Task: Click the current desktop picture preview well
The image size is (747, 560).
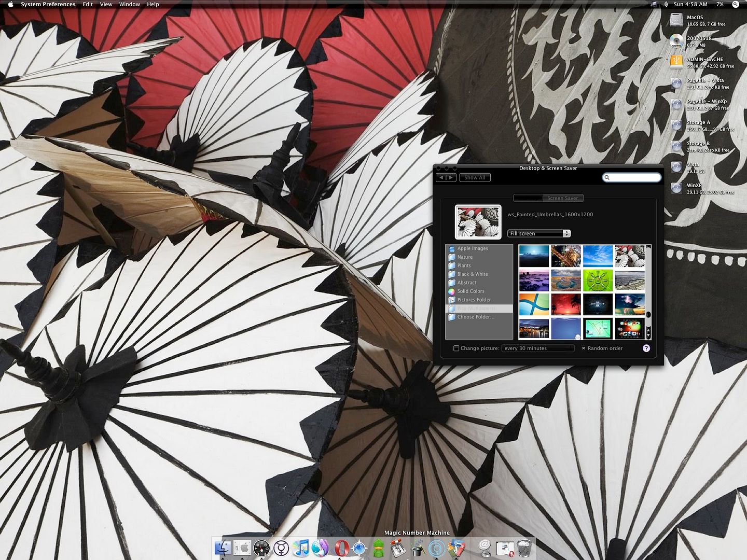Action: click(478, 222)
